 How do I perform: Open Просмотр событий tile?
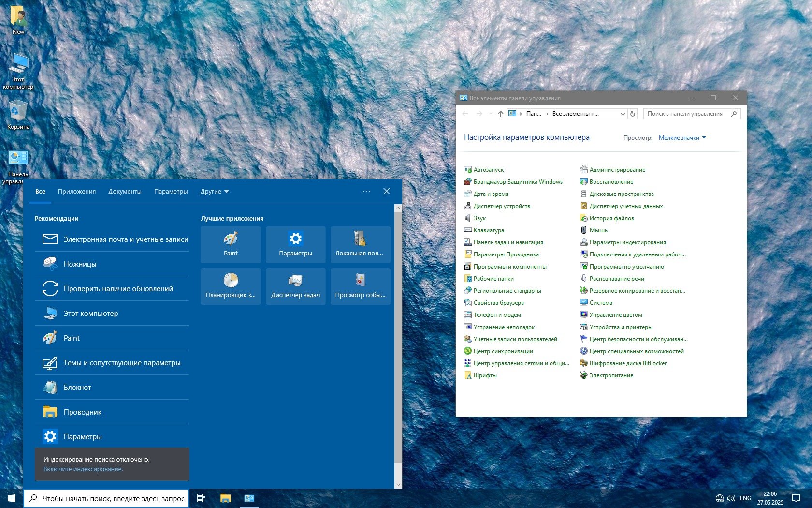(360, 286)
